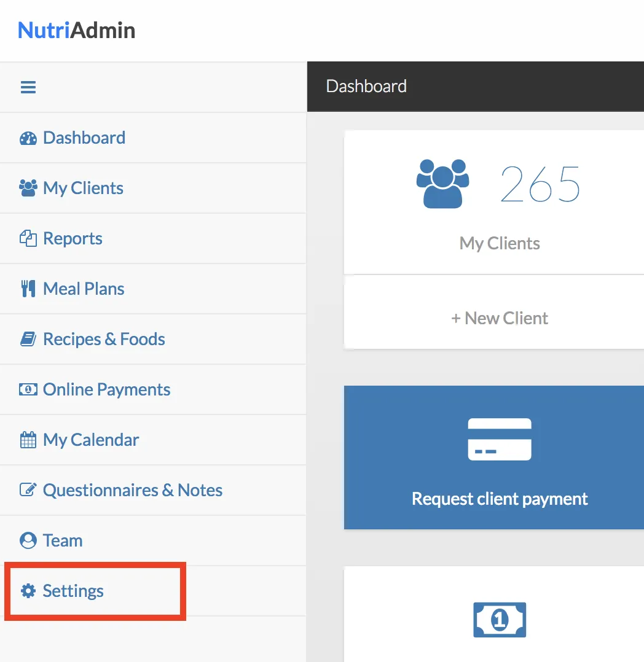This screenshot has width=644, height=662.
Task: Open the 265 My Clients card
Action: pyautogui.click(x=499, y=203)
